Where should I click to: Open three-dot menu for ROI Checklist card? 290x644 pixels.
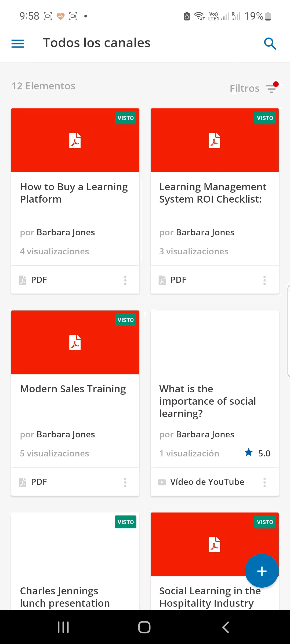[264, 280]
